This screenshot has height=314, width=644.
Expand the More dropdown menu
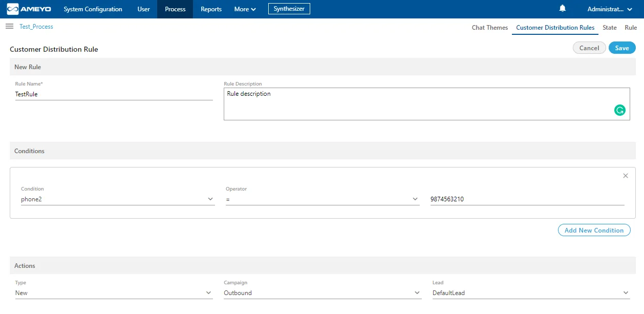tap(245, 9)
